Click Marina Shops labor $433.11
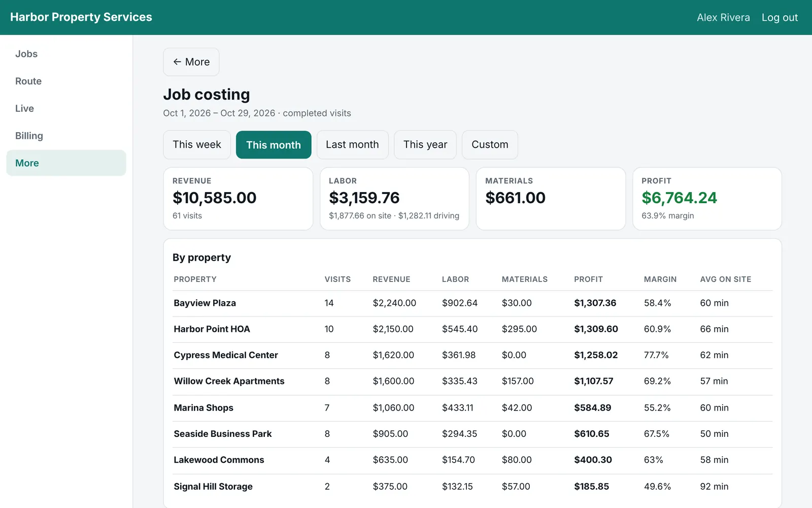812x508 pixels. click(x=457, y=408)
